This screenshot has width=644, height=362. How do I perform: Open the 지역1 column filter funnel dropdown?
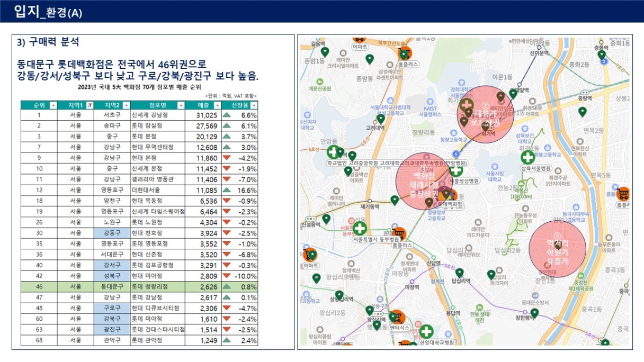pyautogui.click(x=90, y=105)
